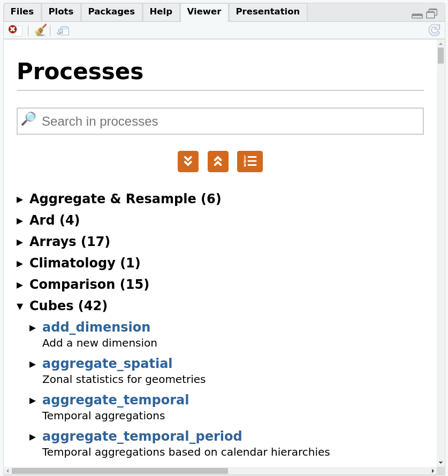Expand the add_dimension process details

[33, 328]
